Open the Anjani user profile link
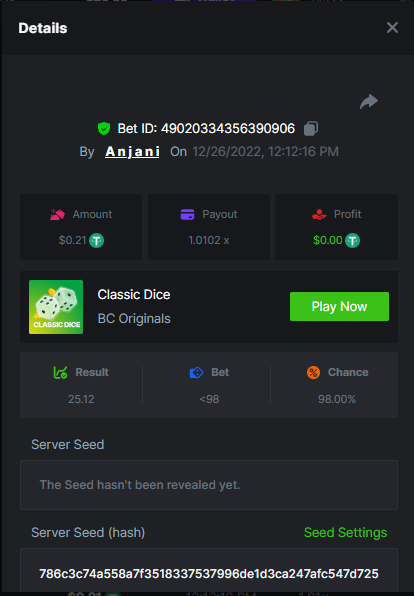 [x=132, y=152]
